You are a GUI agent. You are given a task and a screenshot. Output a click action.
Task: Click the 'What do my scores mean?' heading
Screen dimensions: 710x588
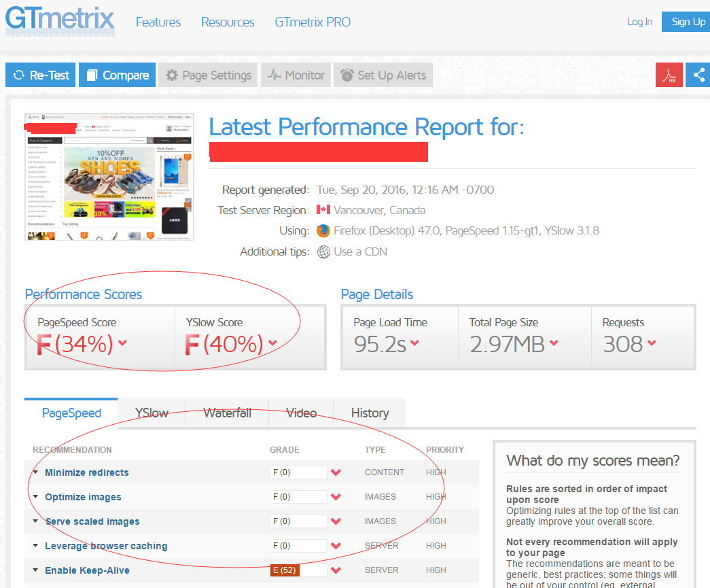[x=592, y=460]
